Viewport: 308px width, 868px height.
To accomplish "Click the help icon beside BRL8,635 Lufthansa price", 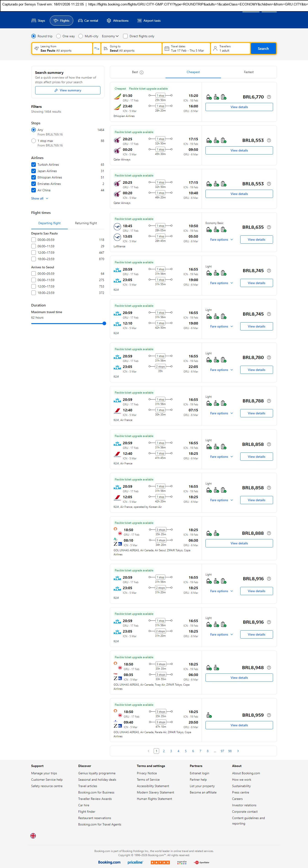I will point(269,227).
